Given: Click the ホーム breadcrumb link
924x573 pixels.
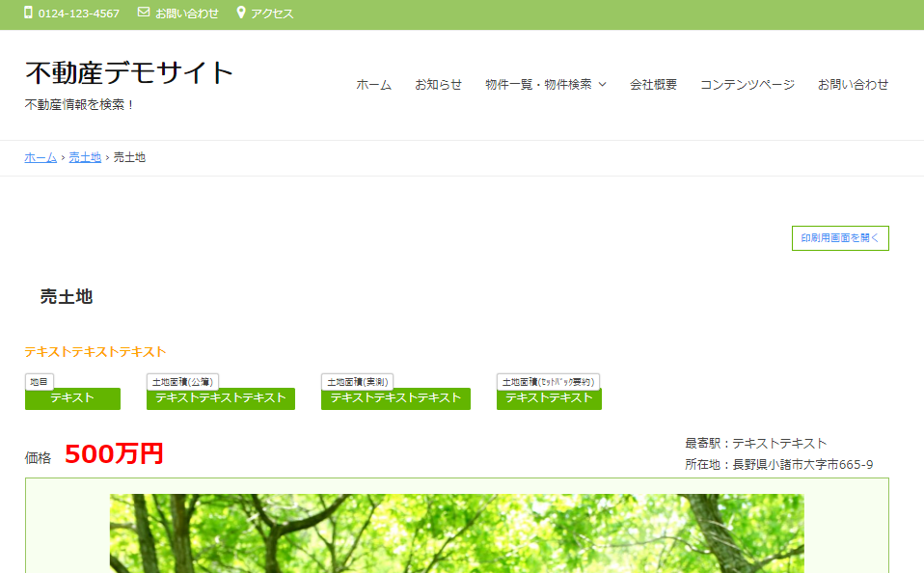Looking at the screenshot, I should 41,157.
